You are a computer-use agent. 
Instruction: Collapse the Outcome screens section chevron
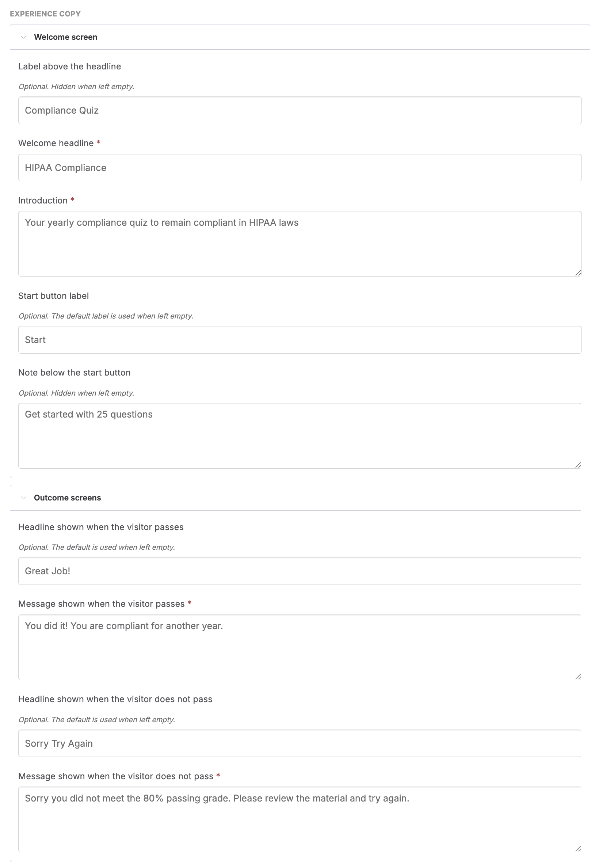[23, 498]
